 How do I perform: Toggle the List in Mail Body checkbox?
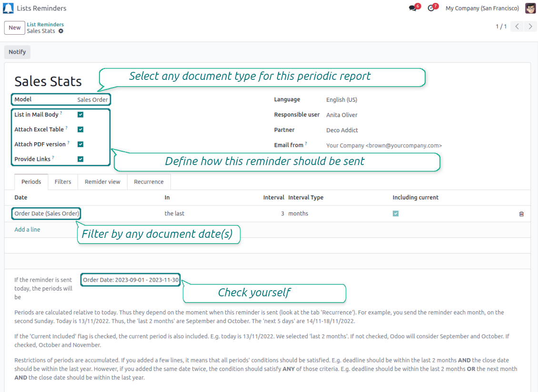[80, 115]
